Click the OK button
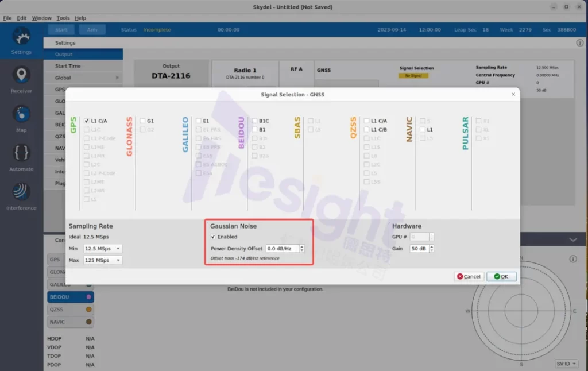 (501, 276)
